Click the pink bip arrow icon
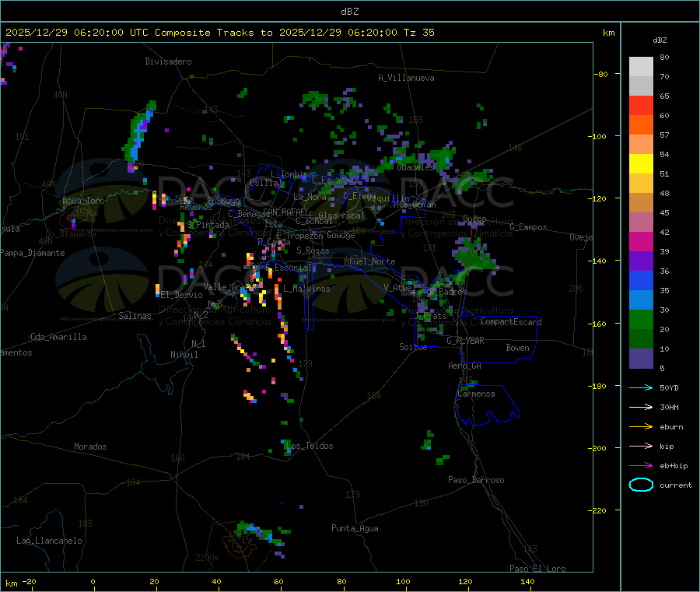The width and height of the screenshot is (700, 592). (641, 446)
